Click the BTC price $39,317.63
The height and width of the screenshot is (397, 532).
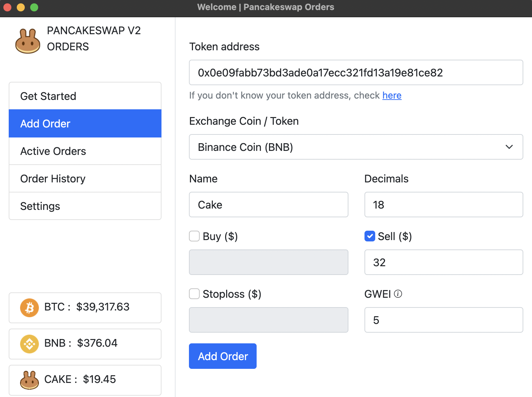pos(103,307)
